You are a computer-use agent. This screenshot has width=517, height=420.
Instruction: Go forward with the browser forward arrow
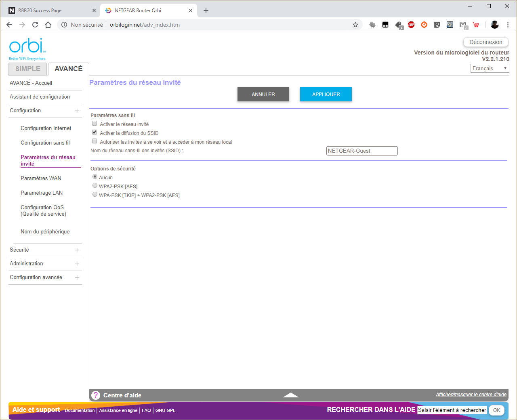pos(22,25)
